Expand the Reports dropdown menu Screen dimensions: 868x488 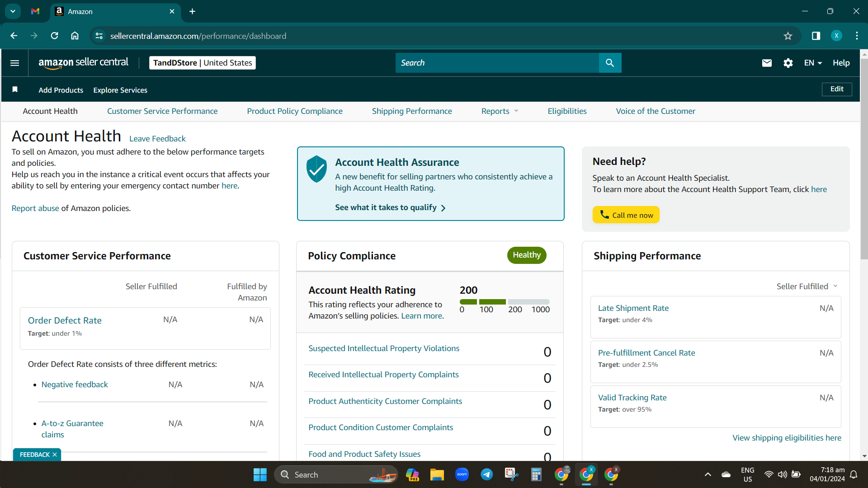pos(500,111)
